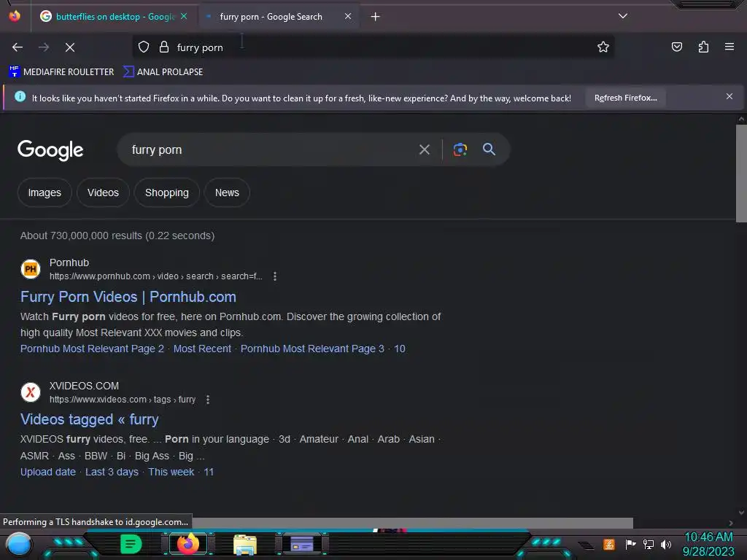
Task: Expand the list all tabs chevron
Action: (623, 16)
